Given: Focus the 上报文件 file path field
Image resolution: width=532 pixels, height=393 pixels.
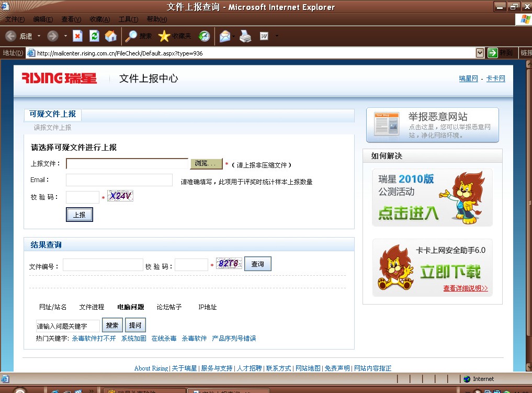Looking at the screenshot, I should pyautogui.click(x=127, y=164).
